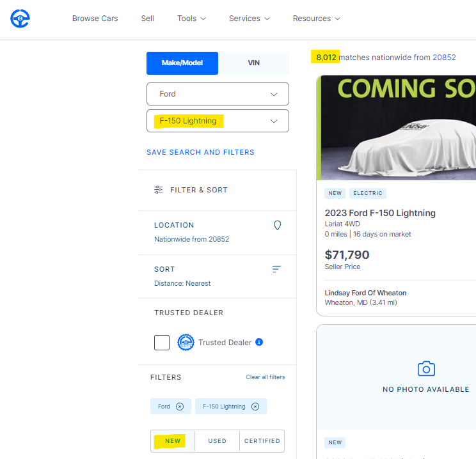Remove the F-150 Lightning filter chip
Image resolution: width=476 pixels, height=459 pixels.
pyautogui.click(x=255, y=407)
